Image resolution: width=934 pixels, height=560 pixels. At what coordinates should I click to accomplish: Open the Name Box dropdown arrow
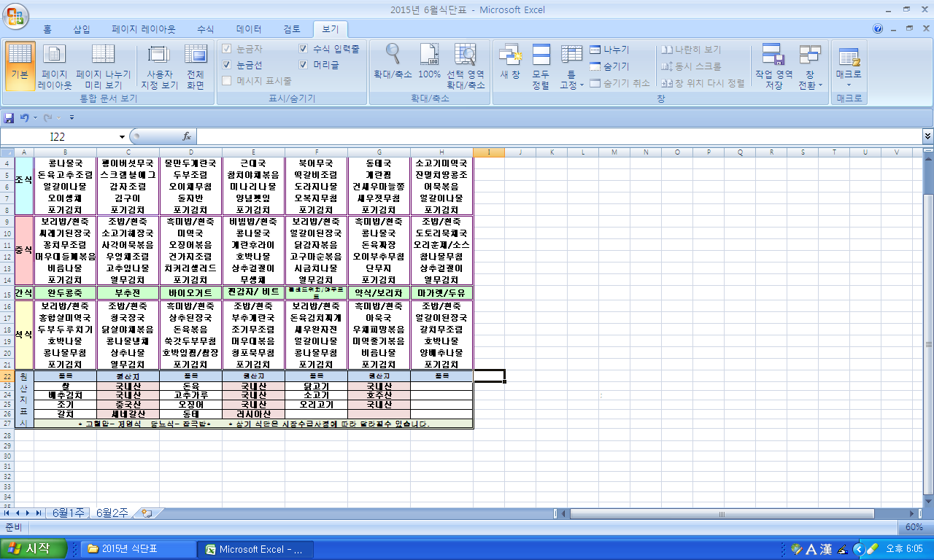pos(122,136)
